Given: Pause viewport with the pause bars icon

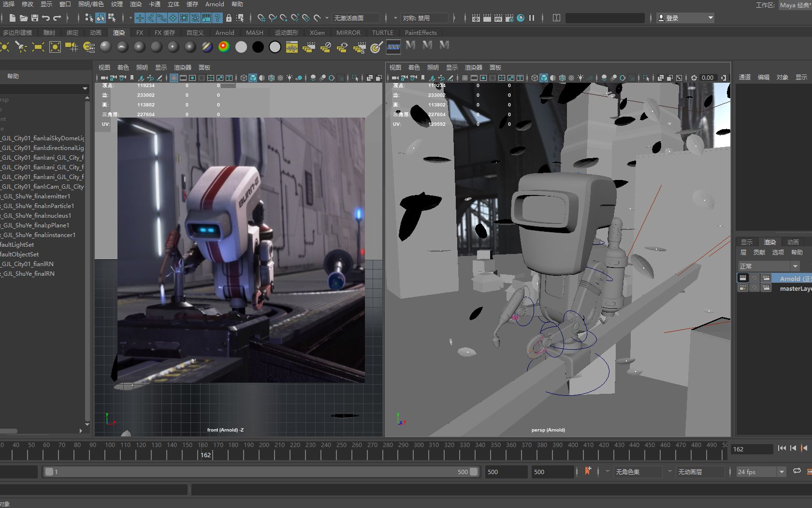Looking at the screenshot, I should coord(532,18).
